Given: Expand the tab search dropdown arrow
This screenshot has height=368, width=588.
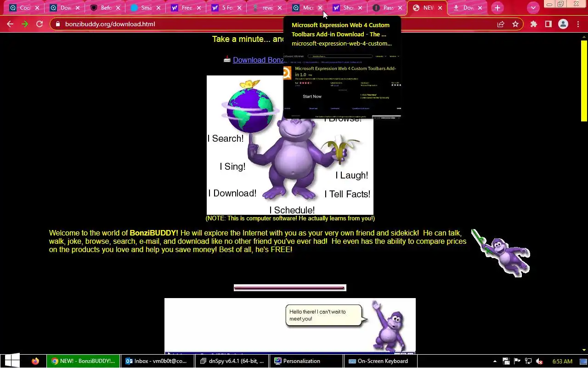Looking at the screenshot, I should coord(533,8).
